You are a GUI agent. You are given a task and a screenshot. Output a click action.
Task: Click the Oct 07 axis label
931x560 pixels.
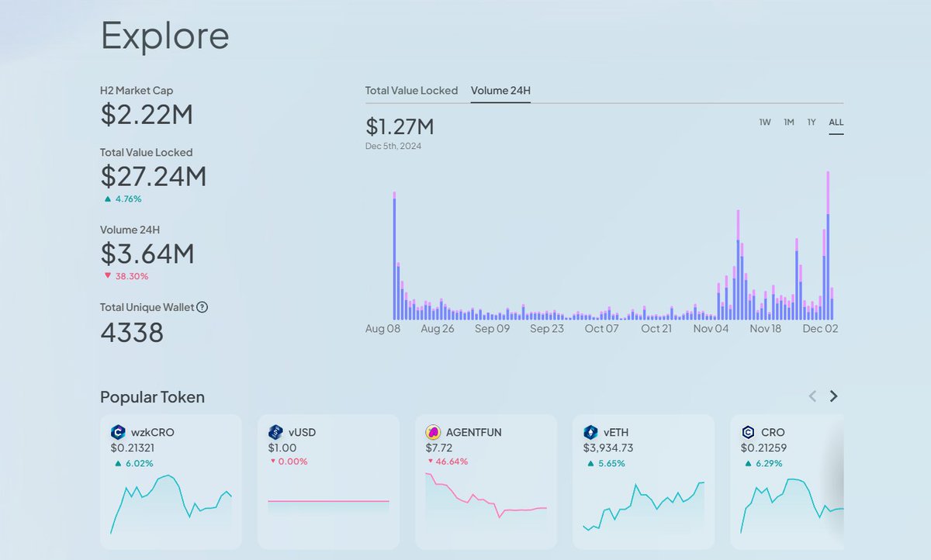click(x=602, y=329)
